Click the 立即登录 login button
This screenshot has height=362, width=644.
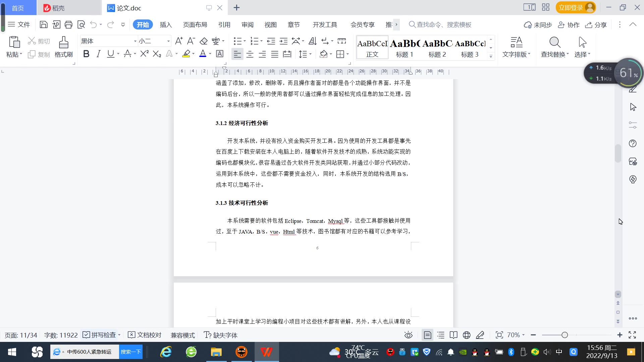[x=571, y=7]
